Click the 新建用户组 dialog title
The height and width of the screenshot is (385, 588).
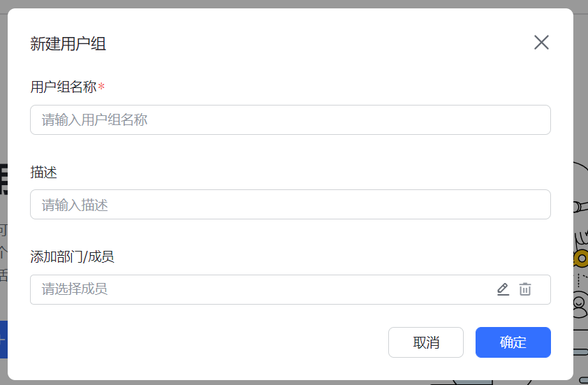(x=68, y=43)
